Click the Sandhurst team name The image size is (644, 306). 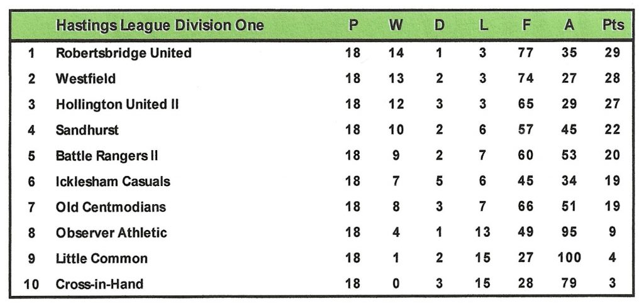coord(87,130)
